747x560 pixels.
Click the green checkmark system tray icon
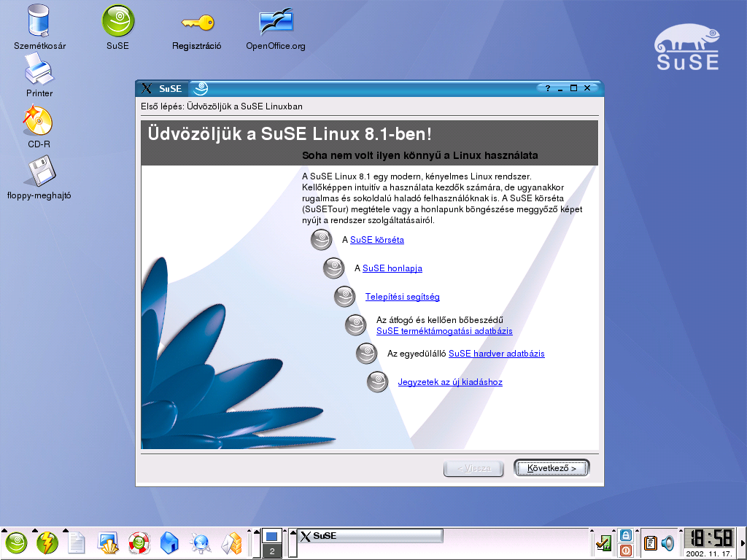pos(603,542)
